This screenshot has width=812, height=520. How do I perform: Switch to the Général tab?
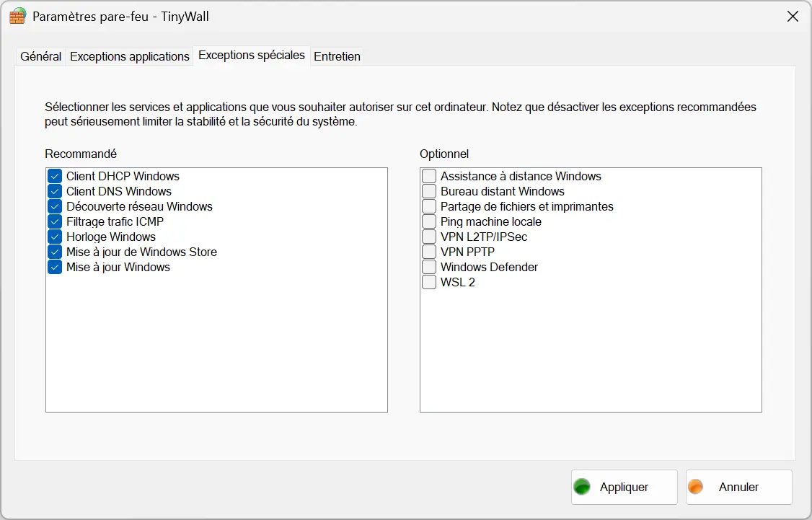41,56
